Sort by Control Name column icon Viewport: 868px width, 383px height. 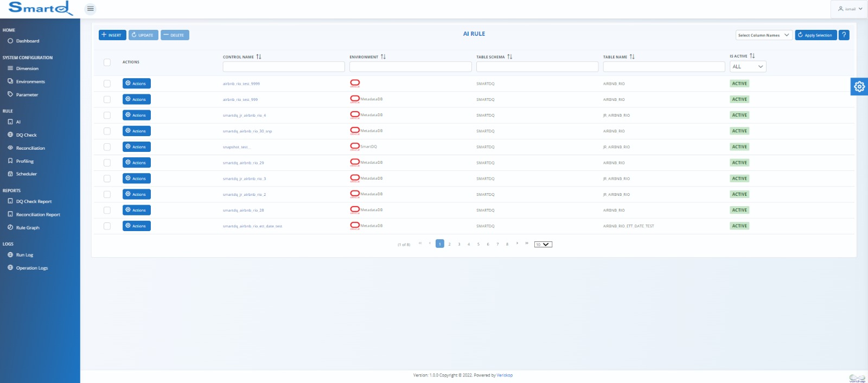(x=259, y=57)
